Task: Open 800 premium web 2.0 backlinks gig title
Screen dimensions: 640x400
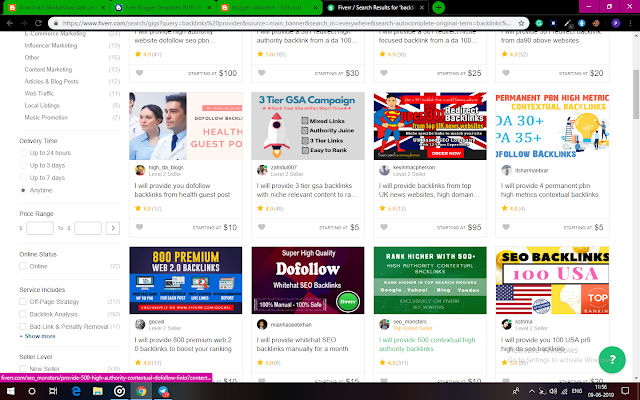Action: (183, 344)
